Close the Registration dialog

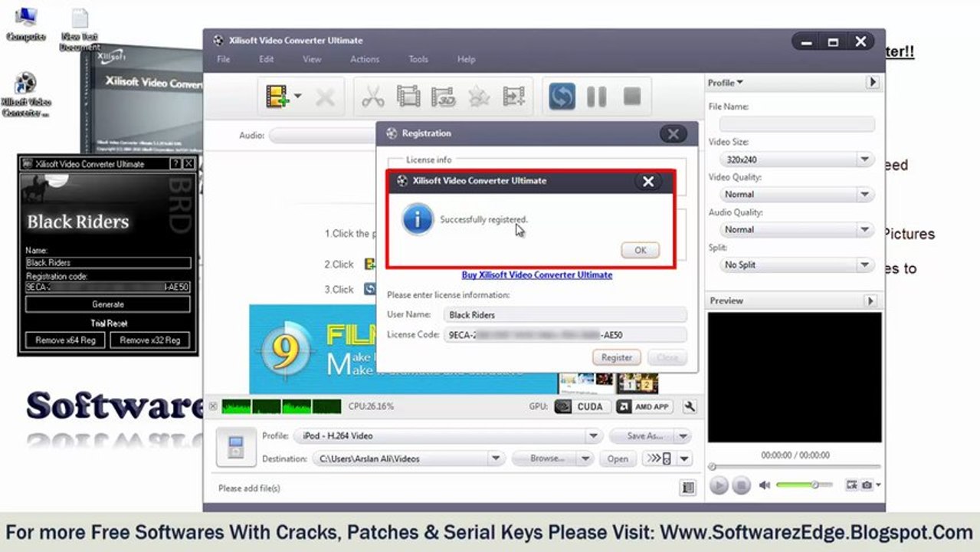tap(673, 134)
